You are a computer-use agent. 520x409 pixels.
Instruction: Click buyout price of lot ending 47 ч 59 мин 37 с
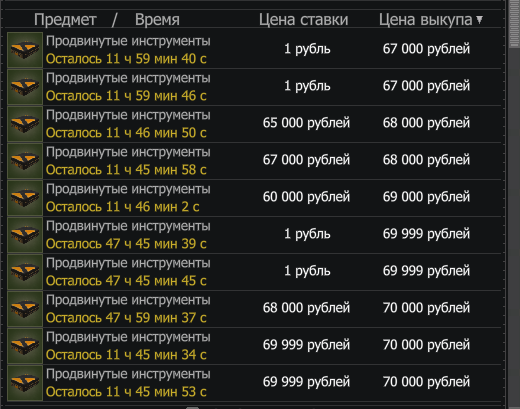426,308
